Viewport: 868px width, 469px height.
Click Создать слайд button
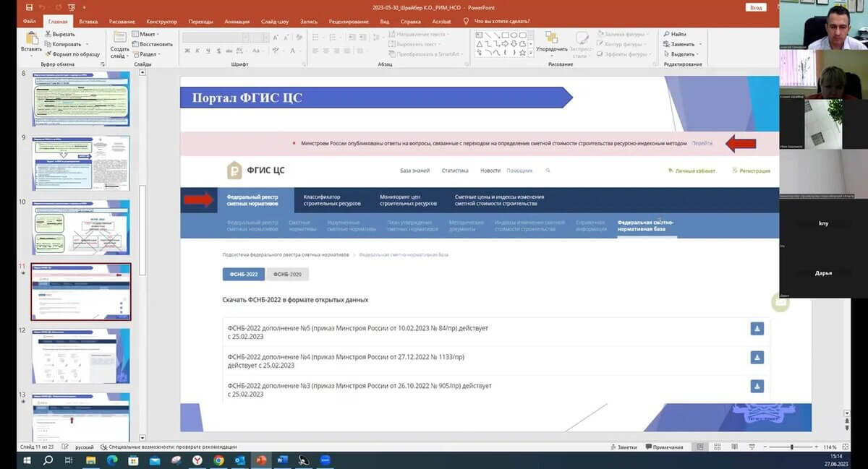tap(120, 44)
